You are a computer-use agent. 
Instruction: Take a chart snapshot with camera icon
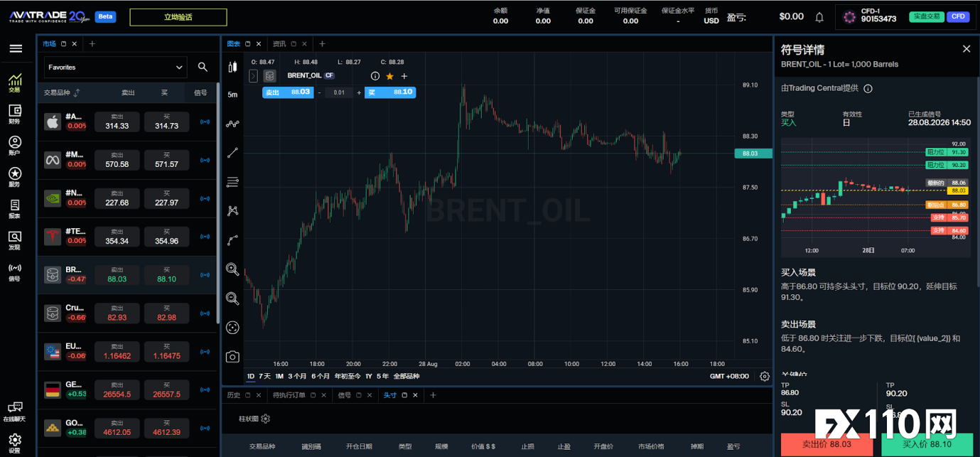coord(232,357)
